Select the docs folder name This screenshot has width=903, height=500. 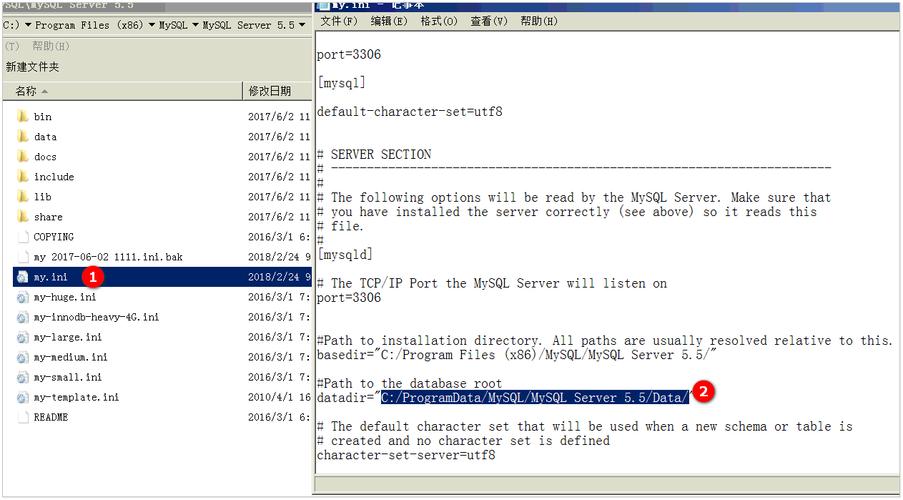coord(45,157)
